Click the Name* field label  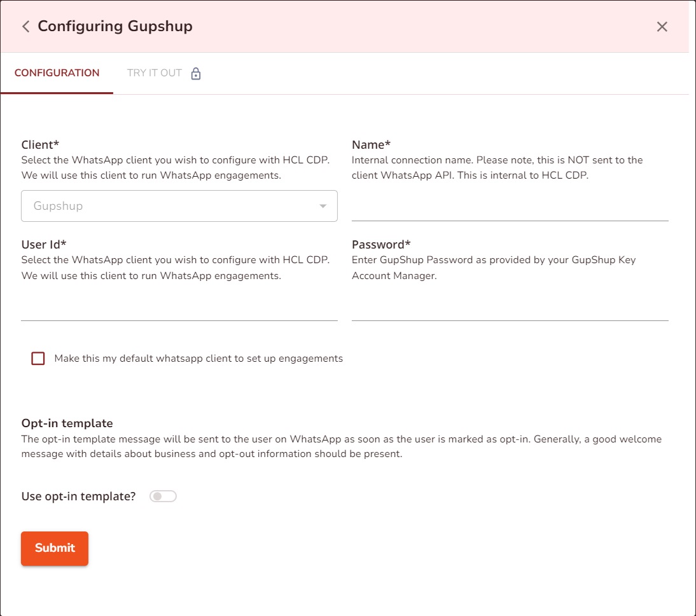tap(371, 145)
